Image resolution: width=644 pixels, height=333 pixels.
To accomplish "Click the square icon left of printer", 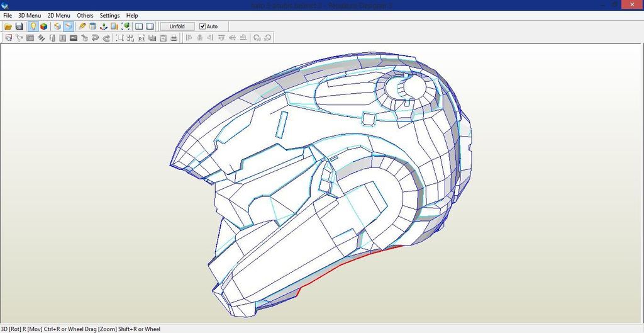I will point(163,38).
